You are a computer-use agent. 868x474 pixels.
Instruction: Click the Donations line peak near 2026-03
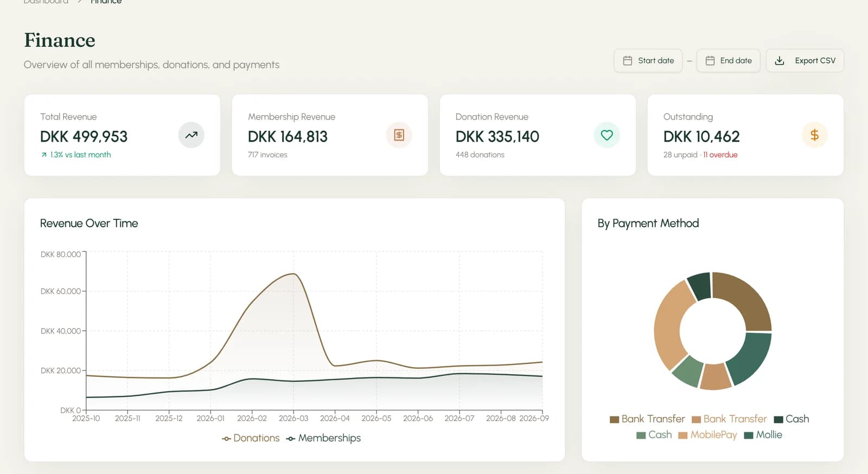[x=293, y=274]
